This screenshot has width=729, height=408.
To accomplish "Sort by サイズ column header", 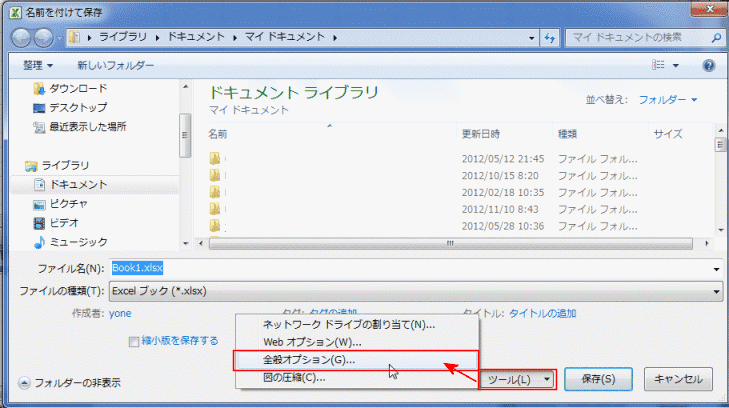I will click(668, 134).
